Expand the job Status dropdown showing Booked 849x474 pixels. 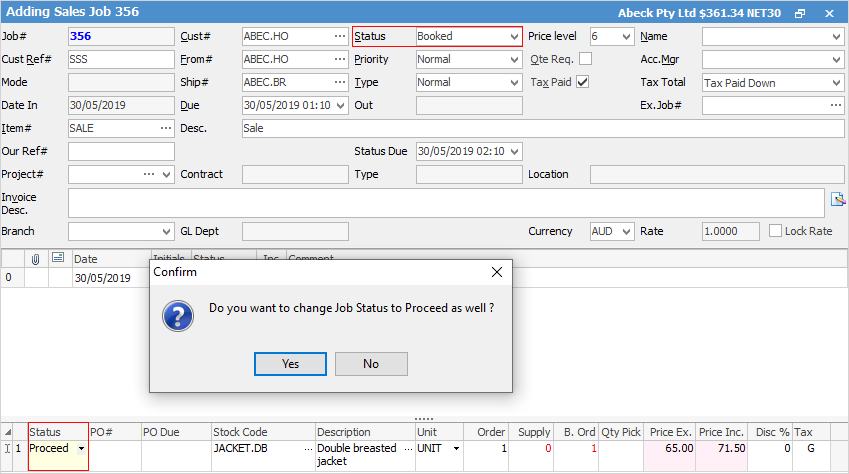(x=513, y=36)
